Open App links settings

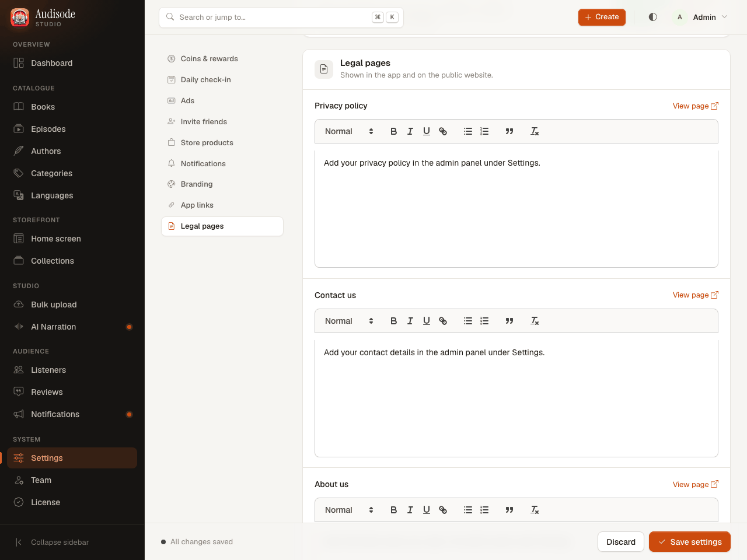pyautogui.click(x=222, y=205)
